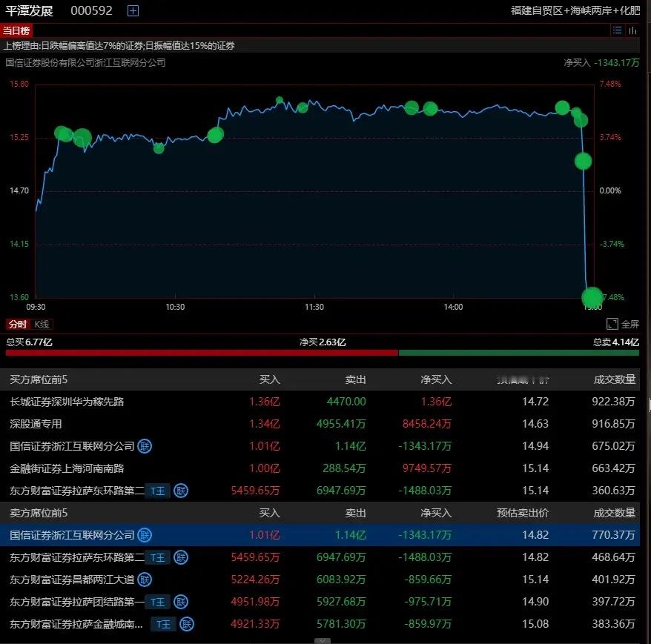Expand more rows with bottom chevron
The width and height of the screenshot is (651, 644).
pos(323,641)
